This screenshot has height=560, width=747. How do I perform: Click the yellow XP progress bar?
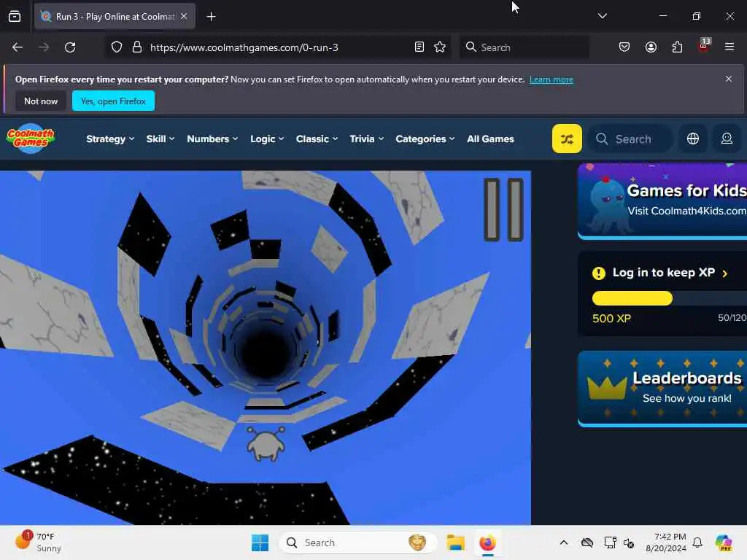pyautogui.click(x=632, y=298)
